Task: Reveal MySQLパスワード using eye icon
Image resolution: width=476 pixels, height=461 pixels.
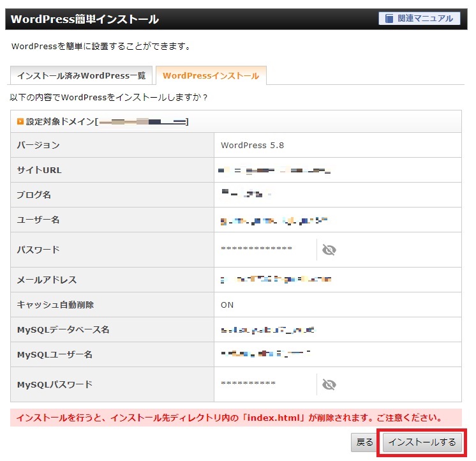Action: (x=329, y=384)
